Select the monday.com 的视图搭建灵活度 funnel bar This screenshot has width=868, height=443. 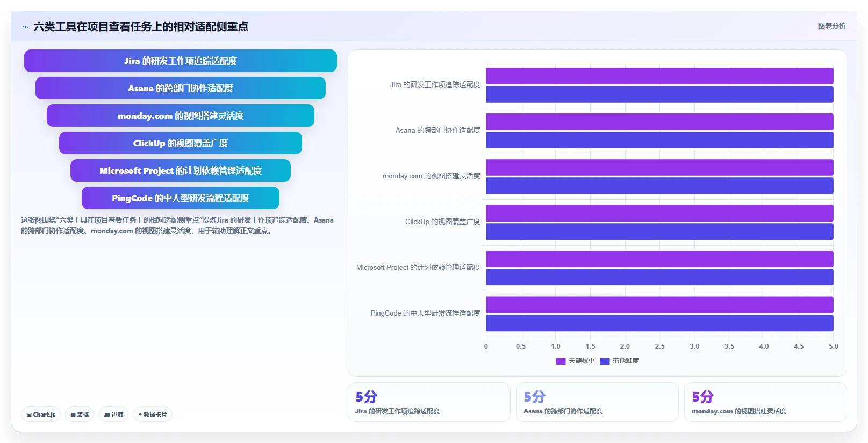[x=181, y=116]
